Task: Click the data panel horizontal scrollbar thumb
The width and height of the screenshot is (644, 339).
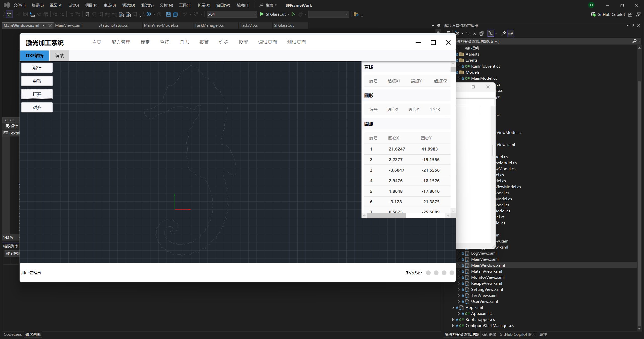Action: pos(386,216)
